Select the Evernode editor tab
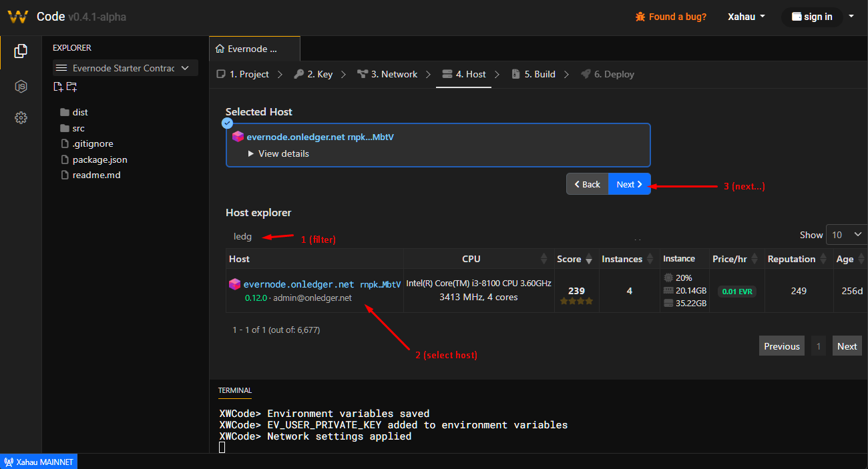This screenshot has height=469, width=868. pyautogui.click(x=254, y=49)
